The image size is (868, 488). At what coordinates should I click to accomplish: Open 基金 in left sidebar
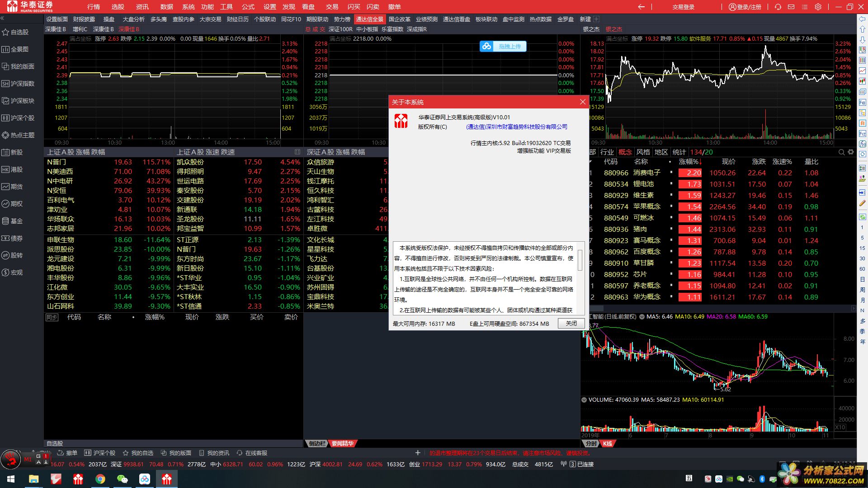(12, 221)
